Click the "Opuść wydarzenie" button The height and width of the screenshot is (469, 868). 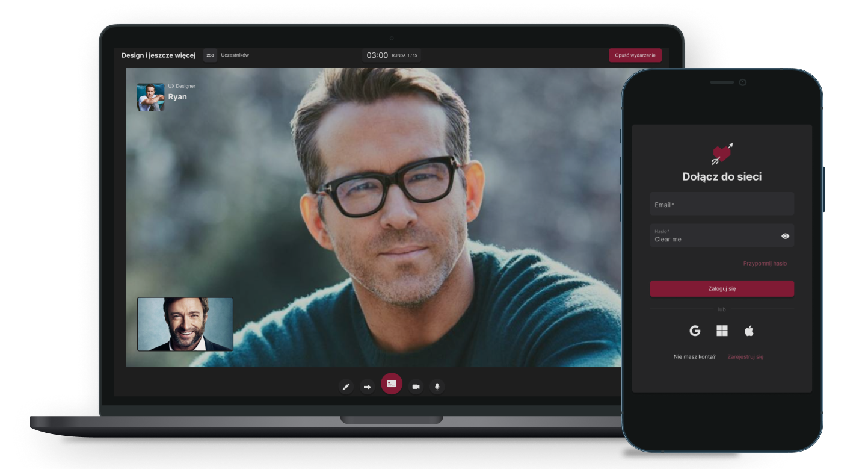pyautogui.click(x=635, y=55)
